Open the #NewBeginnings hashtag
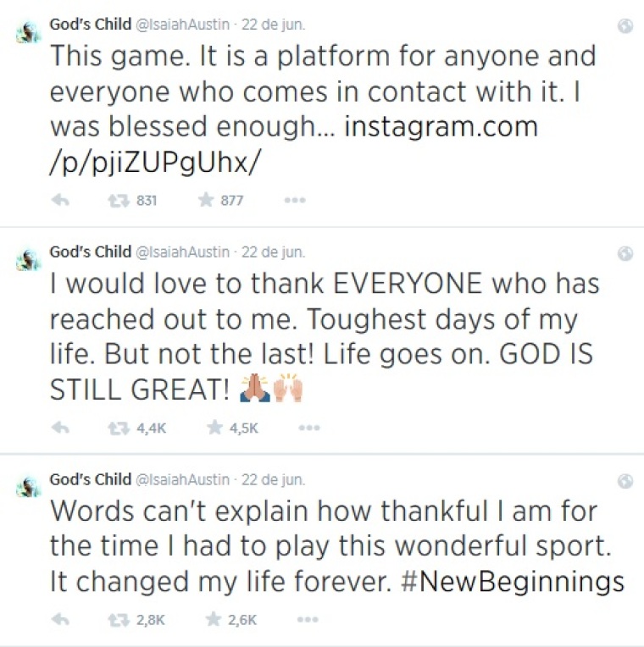 point(513,582)
